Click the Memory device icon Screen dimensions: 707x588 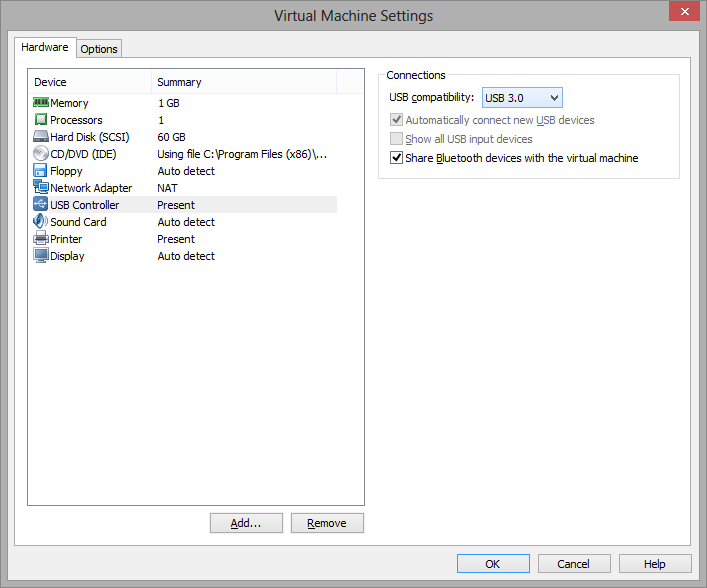(x=41, y=103)
